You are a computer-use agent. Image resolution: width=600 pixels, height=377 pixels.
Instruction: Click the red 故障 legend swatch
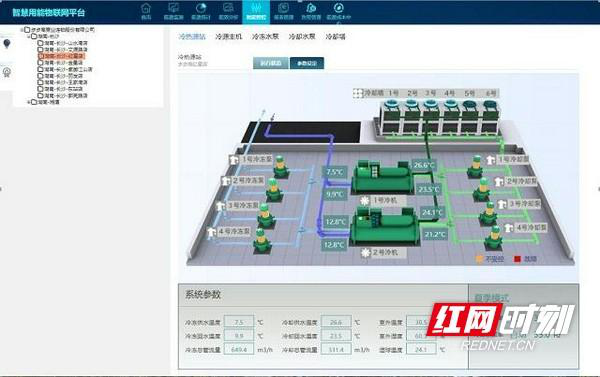tap(517, 259)
